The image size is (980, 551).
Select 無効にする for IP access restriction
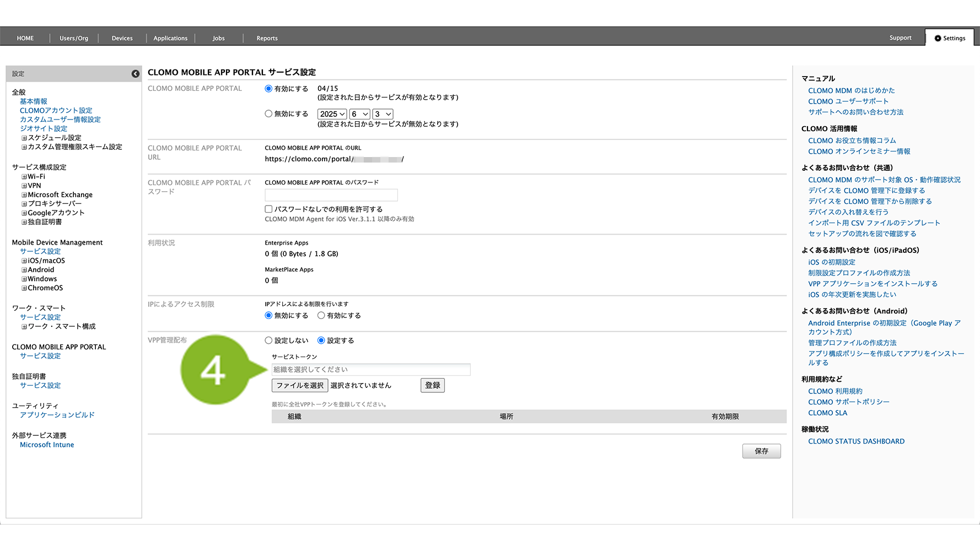pos(268,316)
